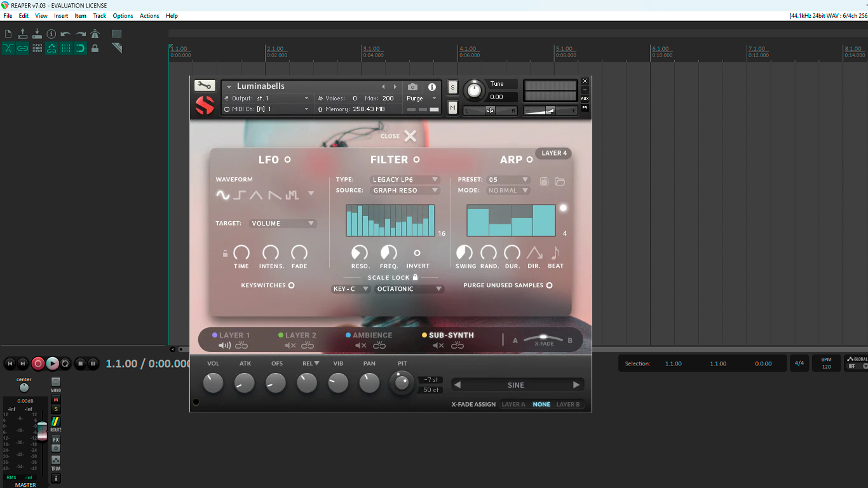Toggle the filter INVERT option
The height and width of the screenshot is (488, 868).
pos(417,253)
